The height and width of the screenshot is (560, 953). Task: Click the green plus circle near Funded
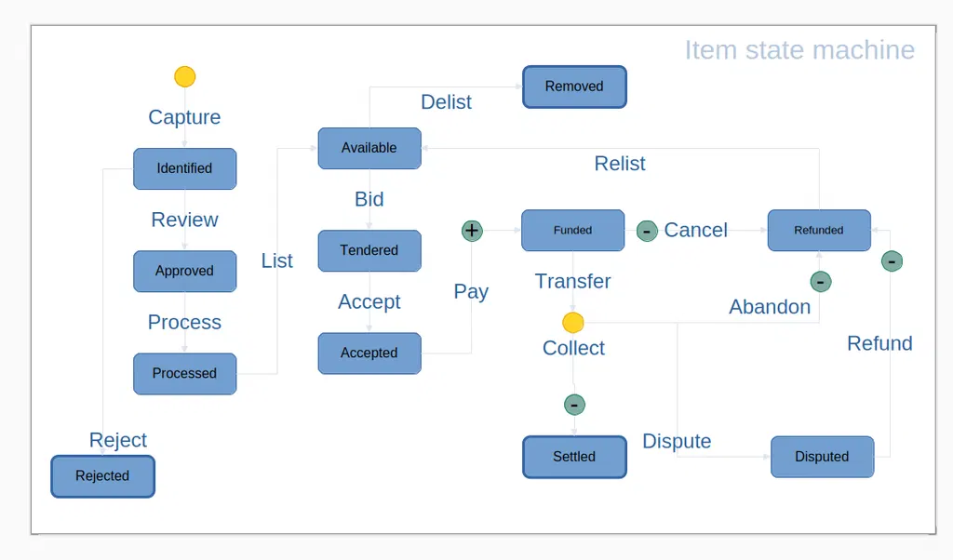coord(472,230)
